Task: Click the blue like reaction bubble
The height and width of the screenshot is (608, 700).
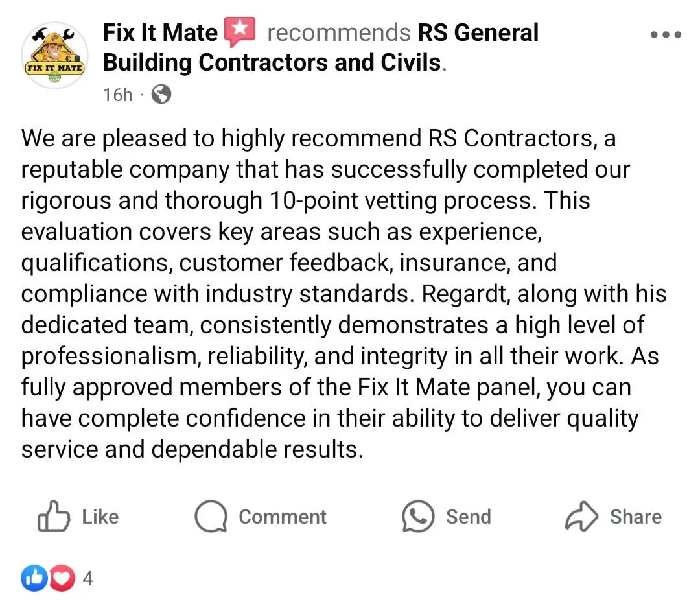Action: pyautogui.click(x=34, y=578)
